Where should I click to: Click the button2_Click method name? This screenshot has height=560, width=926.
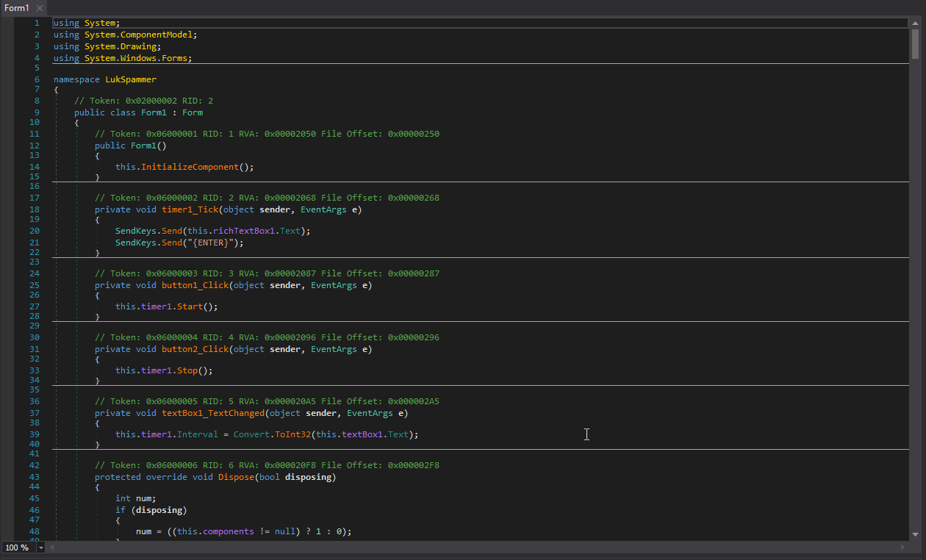(195, 349)
